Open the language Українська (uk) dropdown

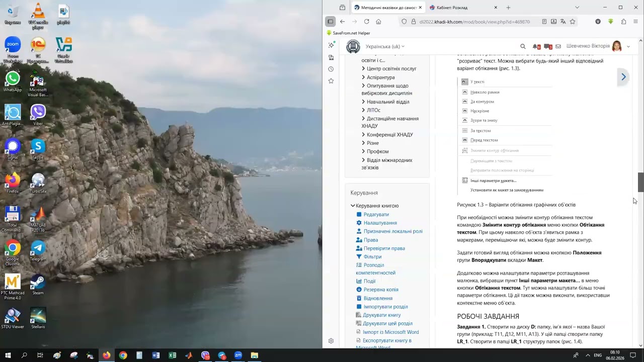[x=385, y=46]
